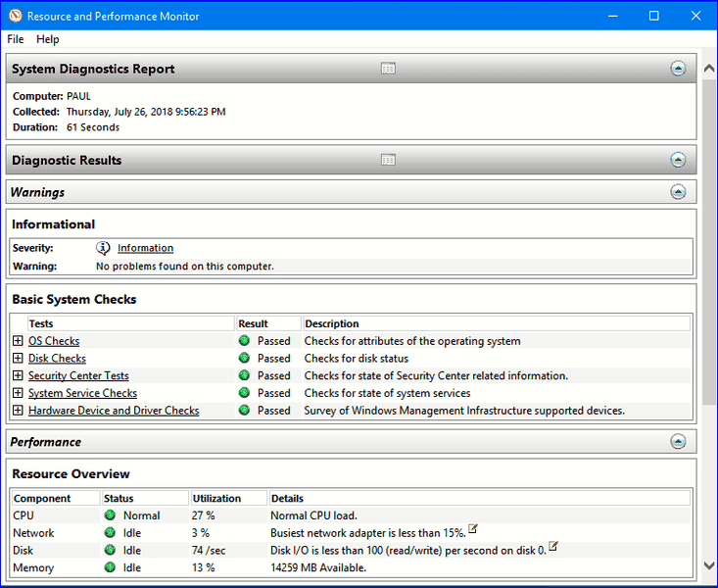Click the report icon in System Diagnostics Report header

coord(388,69)
